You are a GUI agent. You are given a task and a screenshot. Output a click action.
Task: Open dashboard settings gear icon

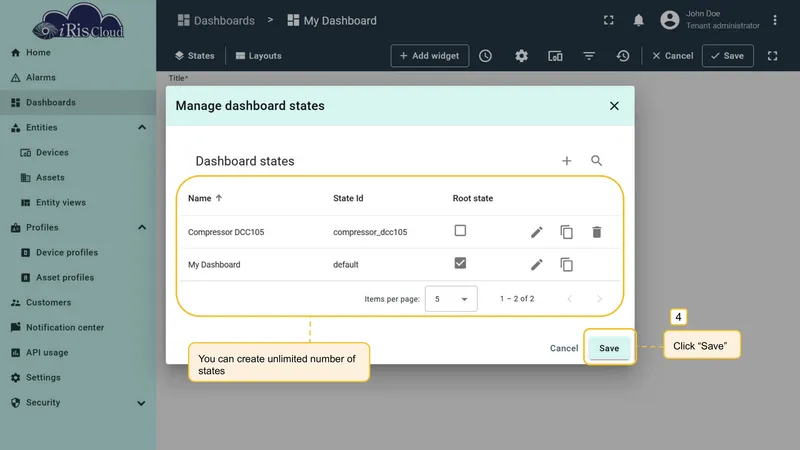(521, 56)
